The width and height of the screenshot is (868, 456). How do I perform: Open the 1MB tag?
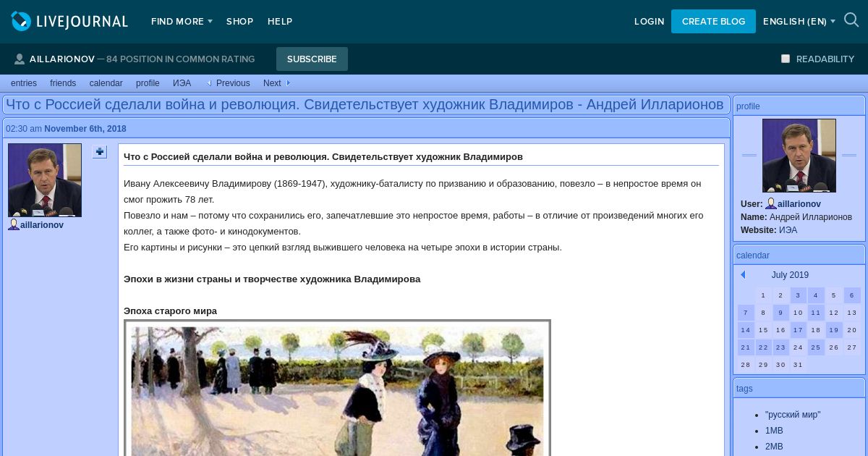(x=774, y=431)
